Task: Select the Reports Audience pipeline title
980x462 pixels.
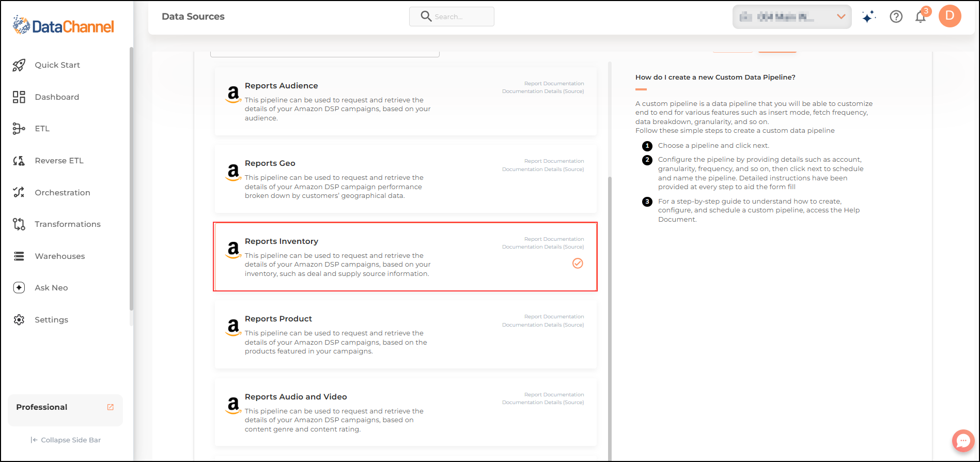Action: pyautogui.click(x=282, y=86)
